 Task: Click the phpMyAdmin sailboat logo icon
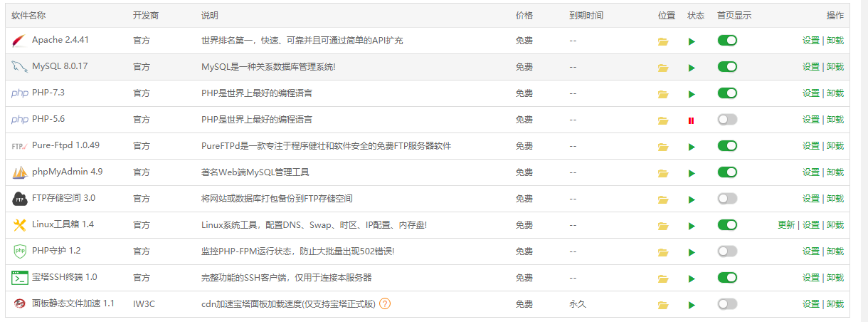coord(19,172)
